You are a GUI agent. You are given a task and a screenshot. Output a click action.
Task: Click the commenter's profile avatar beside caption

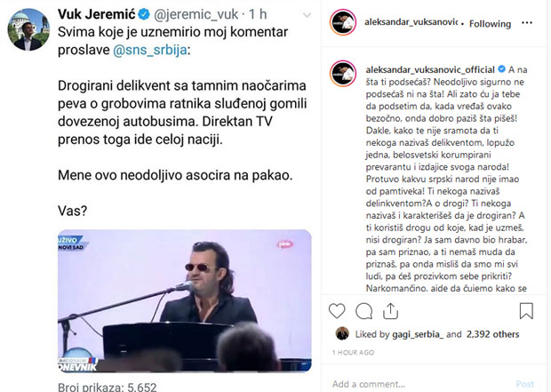click(343, 74)
